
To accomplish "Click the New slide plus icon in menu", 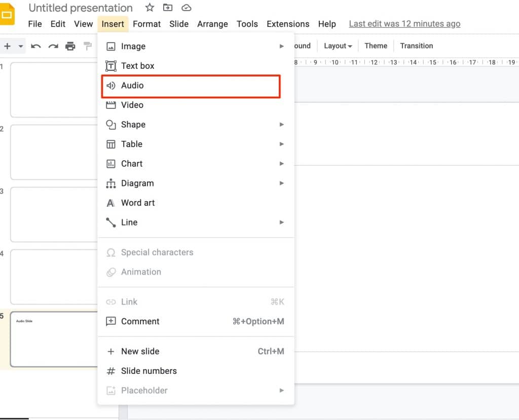I will coord(111,352).
